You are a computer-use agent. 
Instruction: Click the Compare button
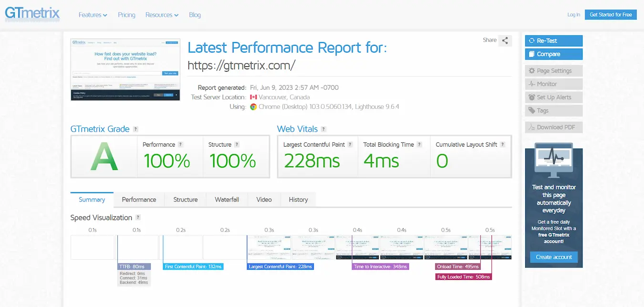pos(553,54)
